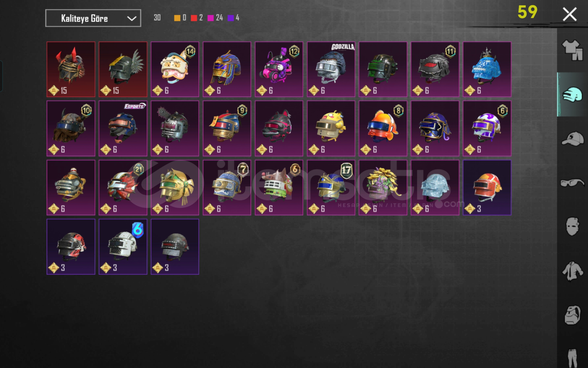
Task: Click the chevron arrow in sort box
Action: [132, 18]
